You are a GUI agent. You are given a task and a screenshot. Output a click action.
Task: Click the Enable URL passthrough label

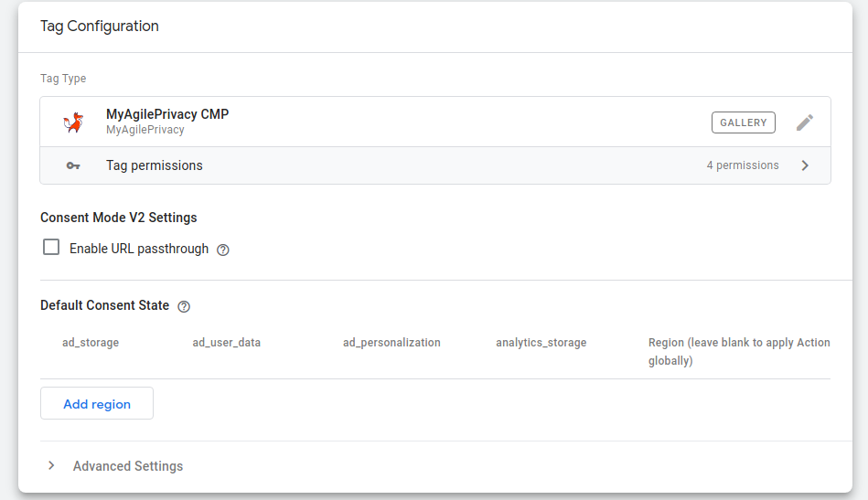139,249
